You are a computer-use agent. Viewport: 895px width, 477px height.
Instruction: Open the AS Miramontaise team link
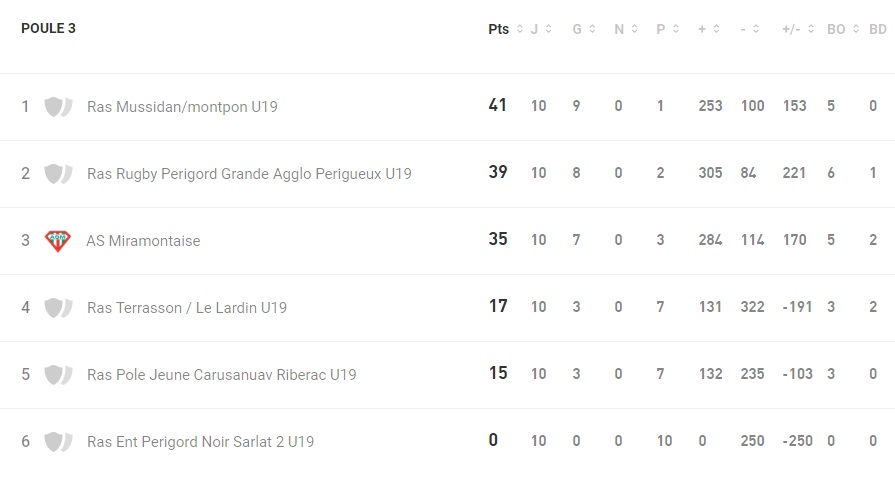pos(143,241)
